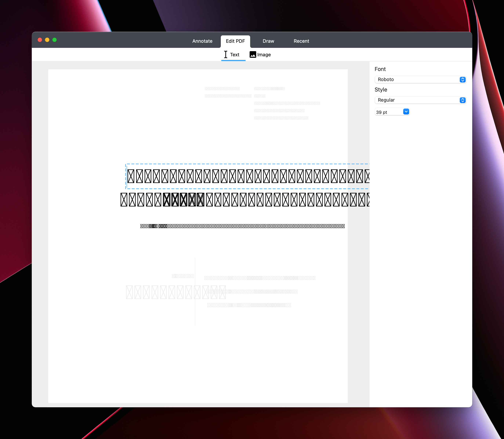Open the Recent tab
Screen dimensions: 504x439
[x=301, y=41]
